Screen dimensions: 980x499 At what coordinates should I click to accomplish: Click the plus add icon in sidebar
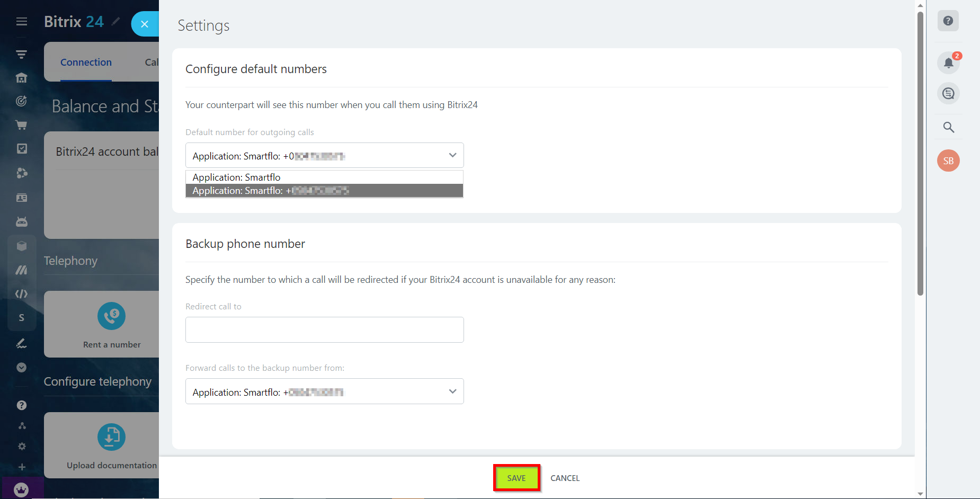point(22,467)
